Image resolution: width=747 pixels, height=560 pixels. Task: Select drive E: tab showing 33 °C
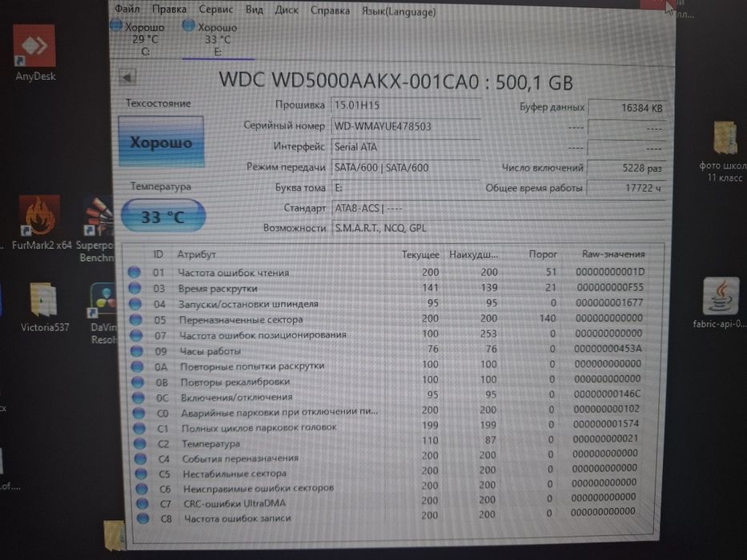(x=217, y=39)
